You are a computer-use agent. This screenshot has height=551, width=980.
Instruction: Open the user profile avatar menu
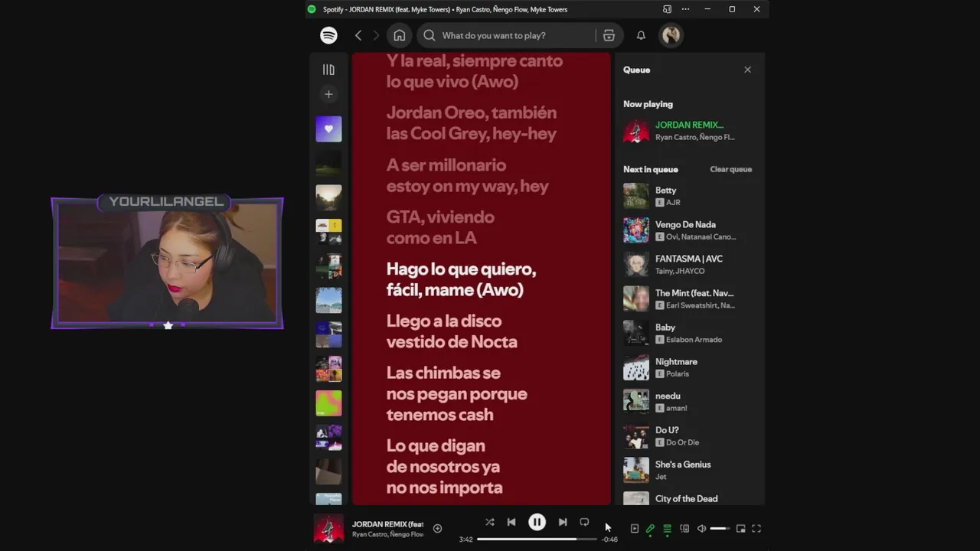[x=671, y=35]
